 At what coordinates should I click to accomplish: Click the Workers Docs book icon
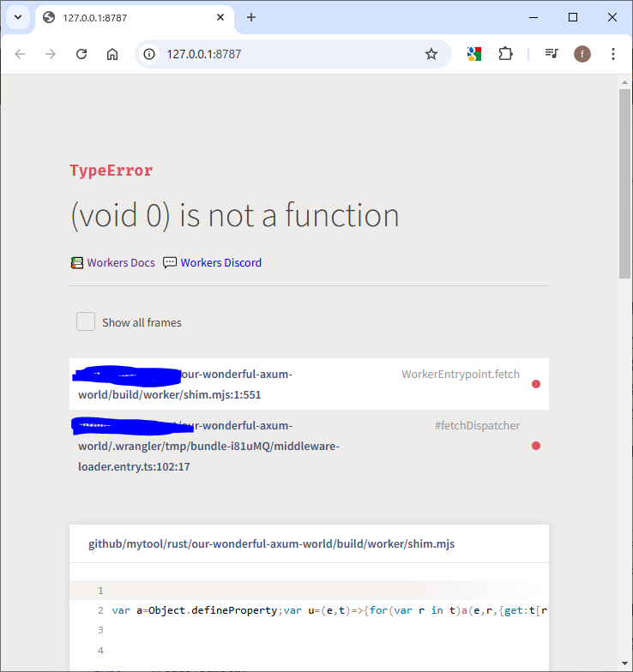point(77,262)
